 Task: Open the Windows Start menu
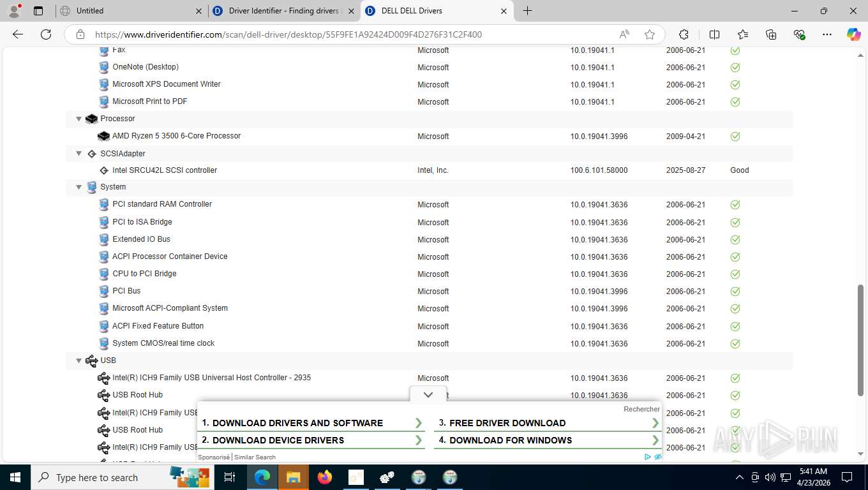click(x=15, y=477)
